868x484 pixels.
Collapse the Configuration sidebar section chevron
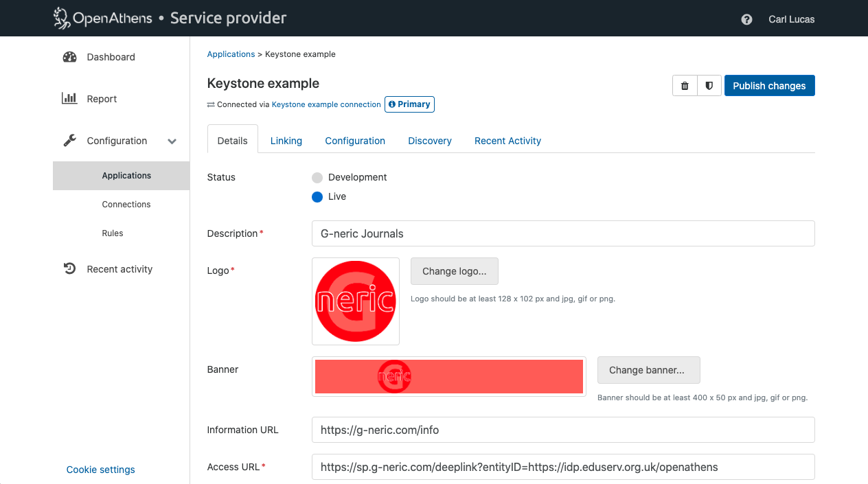tap(172, 141)
